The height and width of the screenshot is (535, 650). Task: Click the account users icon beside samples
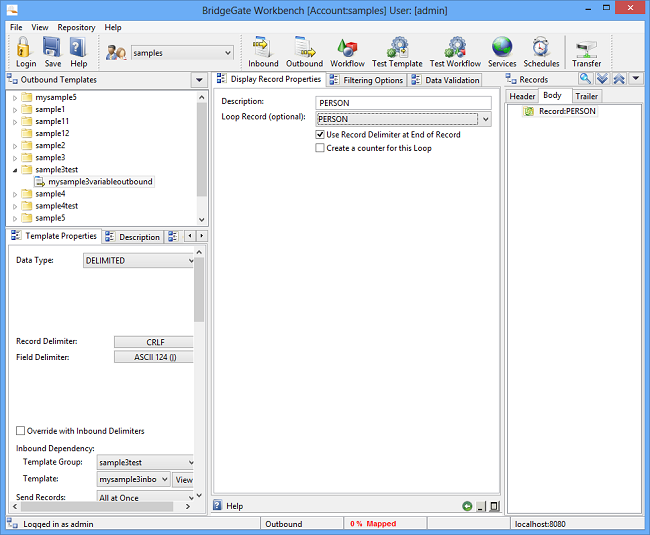coord(116,53)
